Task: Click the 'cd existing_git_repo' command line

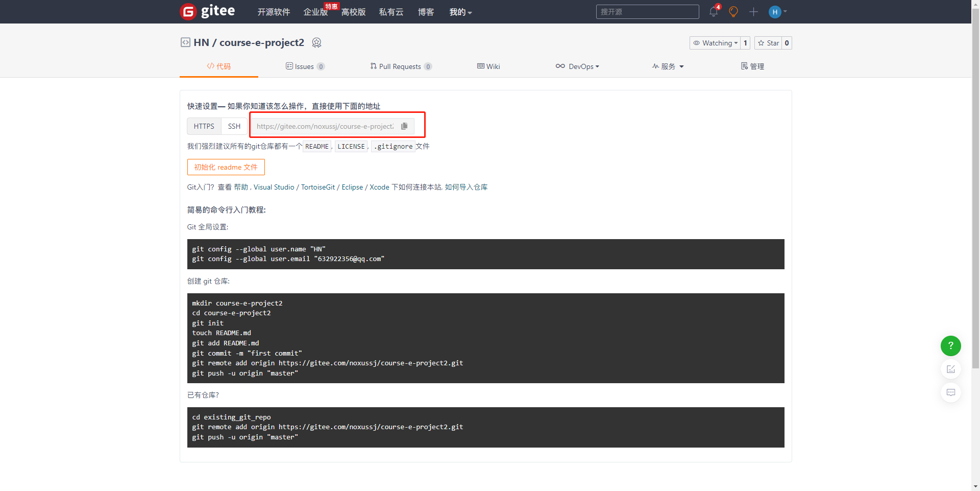Action: pyautogui.click(x=231, y=417)
